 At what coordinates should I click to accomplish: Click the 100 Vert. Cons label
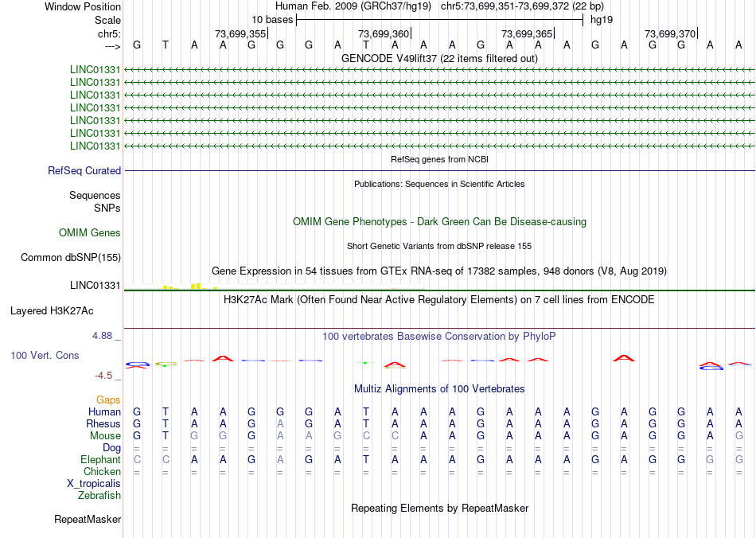coord(45,355)
